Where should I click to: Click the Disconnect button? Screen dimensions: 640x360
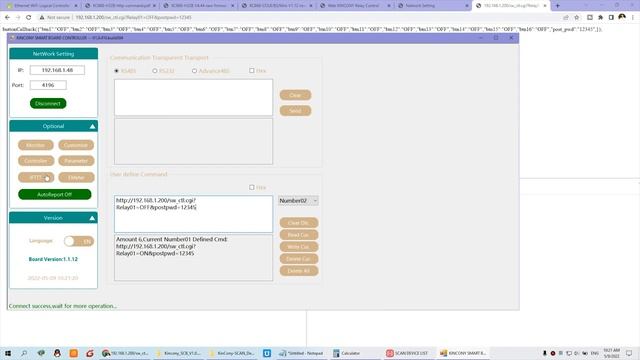click(x=48, y=104)
